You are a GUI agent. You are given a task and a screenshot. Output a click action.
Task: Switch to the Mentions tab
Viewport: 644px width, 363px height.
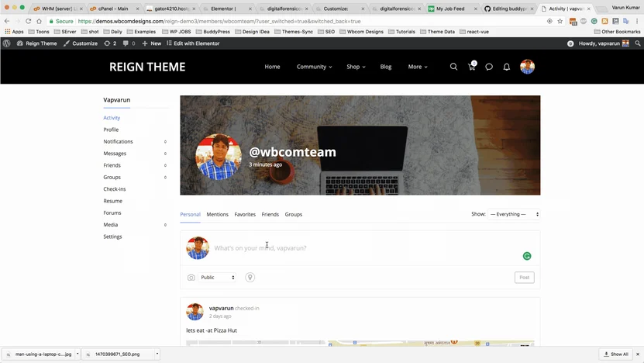point(217,214)
